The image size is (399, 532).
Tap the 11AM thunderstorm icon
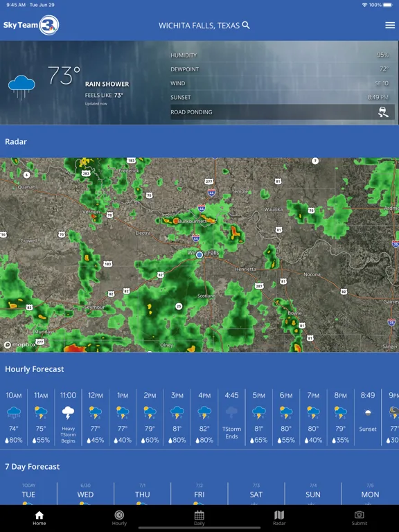coord(41,413)
